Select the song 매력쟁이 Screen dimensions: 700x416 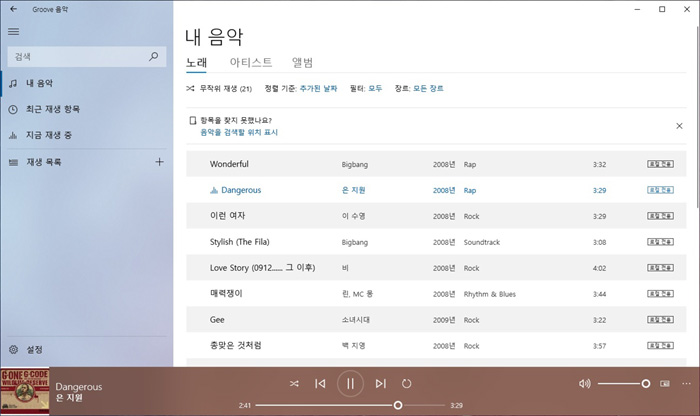point(226,293)
